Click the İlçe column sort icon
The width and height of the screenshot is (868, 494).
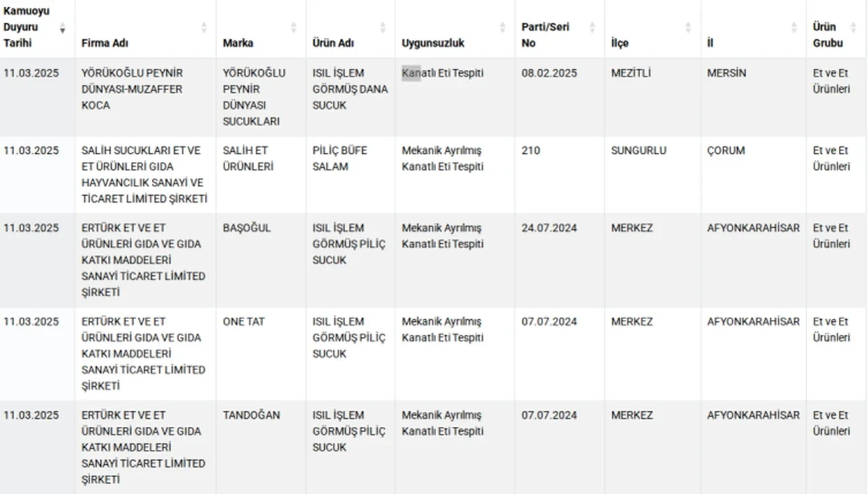point(688,28)
